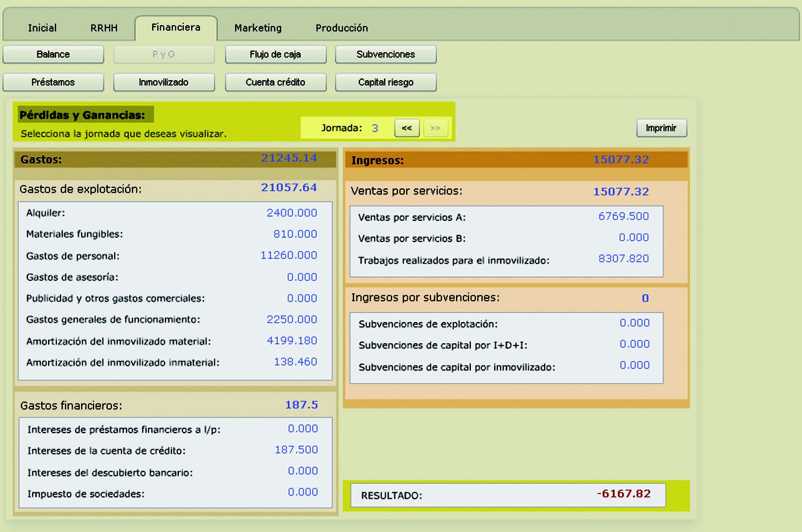
Task: Open the Capital riesgo section
Action: (385, 82)
